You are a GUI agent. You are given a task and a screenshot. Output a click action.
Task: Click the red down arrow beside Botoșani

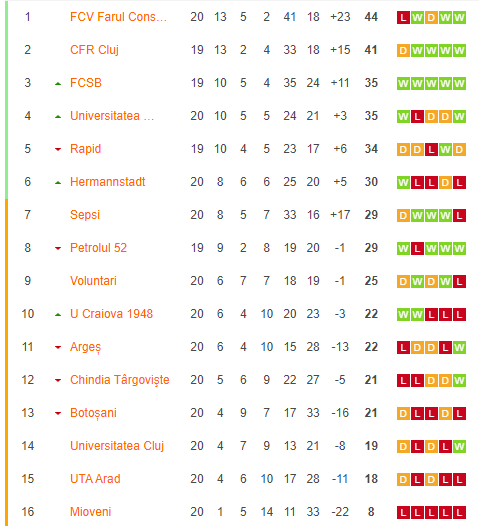pos(58,413)
